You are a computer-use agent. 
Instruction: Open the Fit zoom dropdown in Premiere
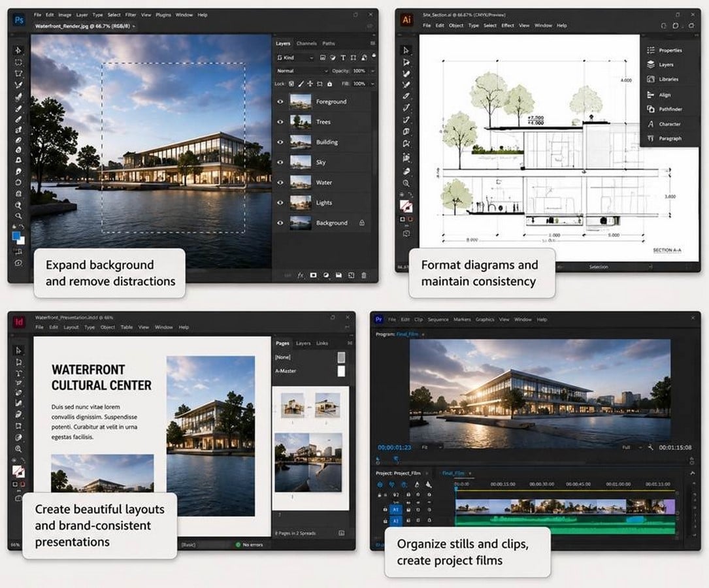432,447
